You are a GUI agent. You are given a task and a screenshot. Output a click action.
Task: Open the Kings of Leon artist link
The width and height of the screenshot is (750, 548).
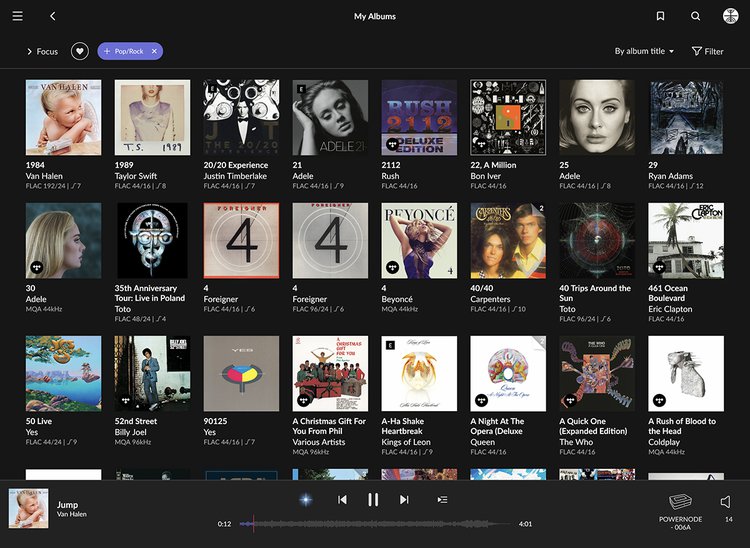(406, 442)
